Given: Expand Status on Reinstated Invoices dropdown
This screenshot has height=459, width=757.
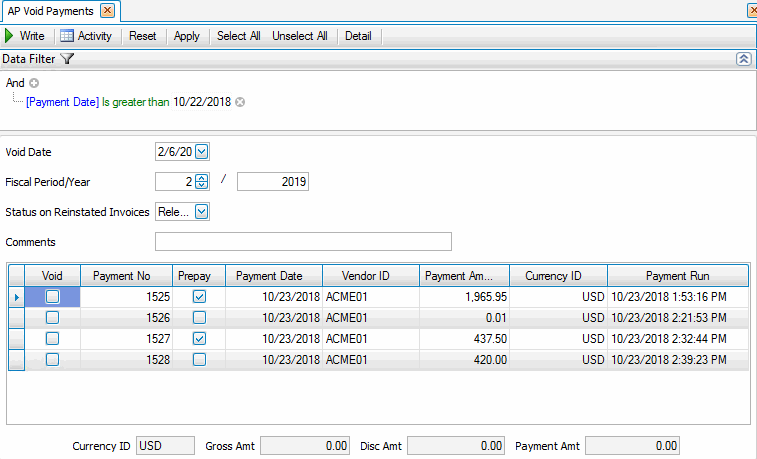Looking at the screenshot, I should [x=201, y=211].
